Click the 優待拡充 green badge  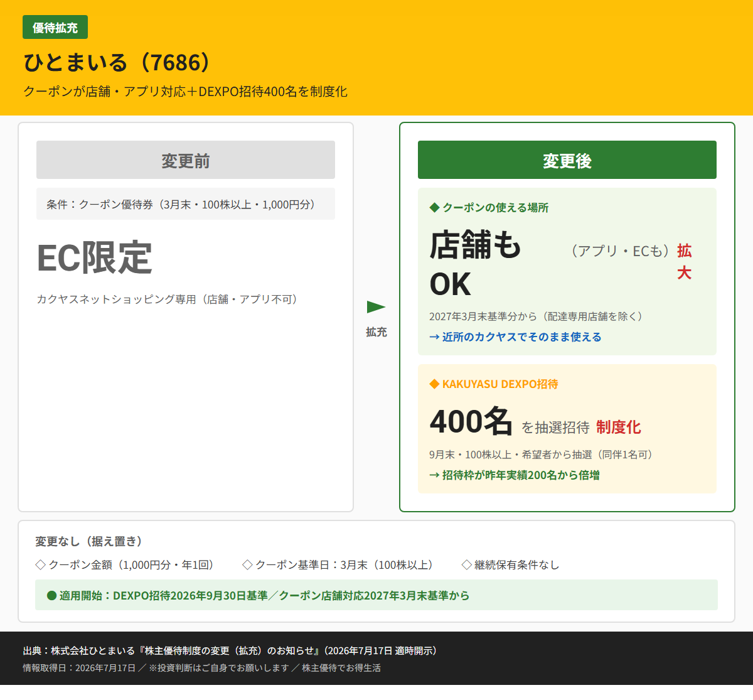pos(55,28)
